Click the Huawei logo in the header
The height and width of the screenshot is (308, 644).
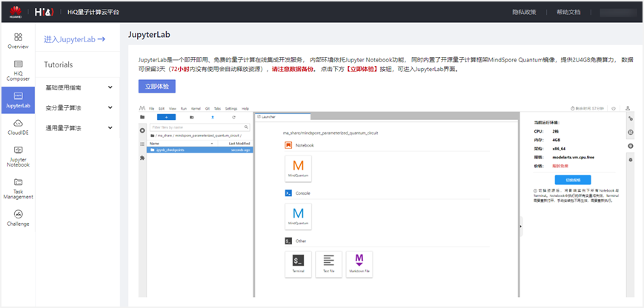16,12
